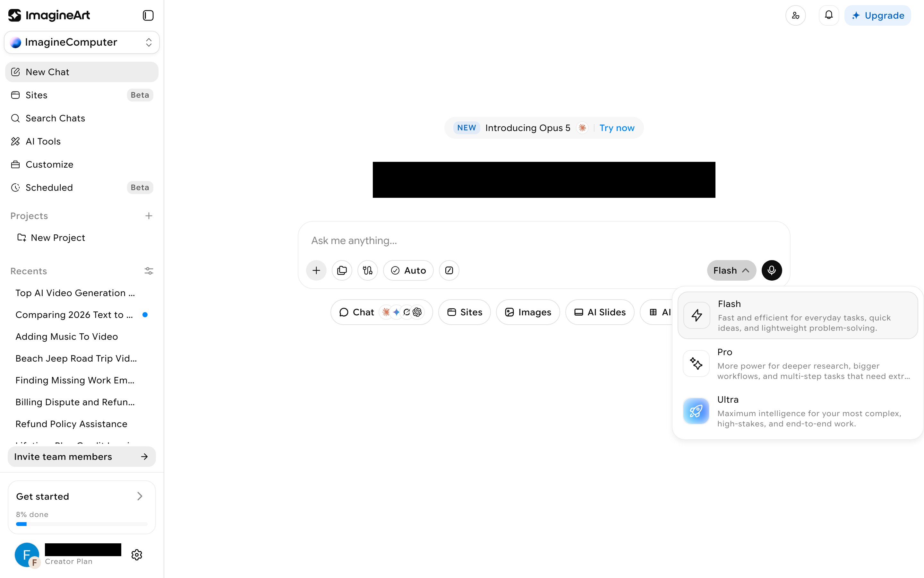Start a New Chat
Image resolution: width=924 pixels, height=578 pixels.
click(82, 72)
